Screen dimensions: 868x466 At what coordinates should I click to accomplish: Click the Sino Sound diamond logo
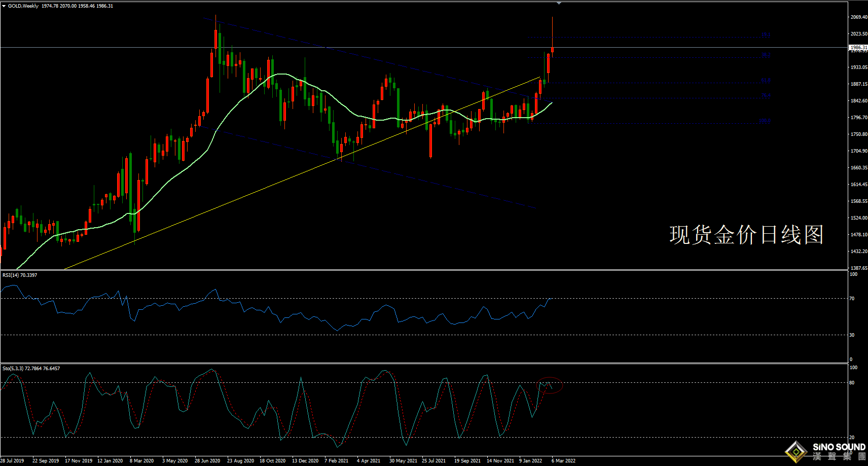pyautogui.click(x=796, y=451)
